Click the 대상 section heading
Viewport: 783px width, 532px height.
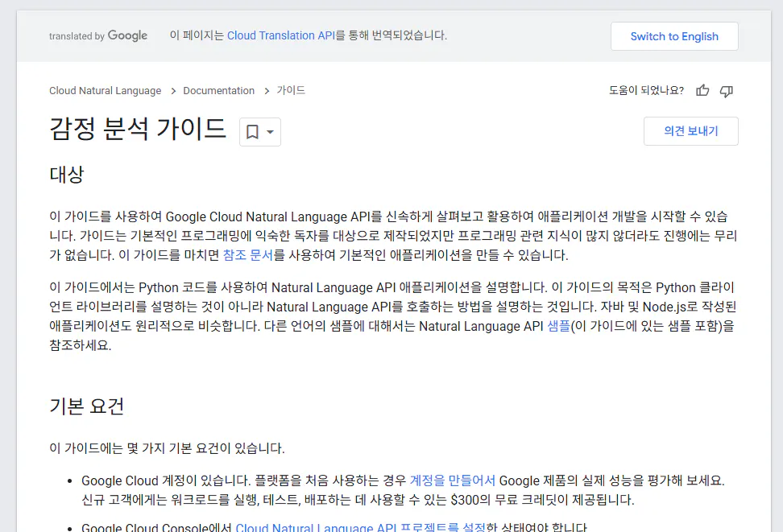66,175
